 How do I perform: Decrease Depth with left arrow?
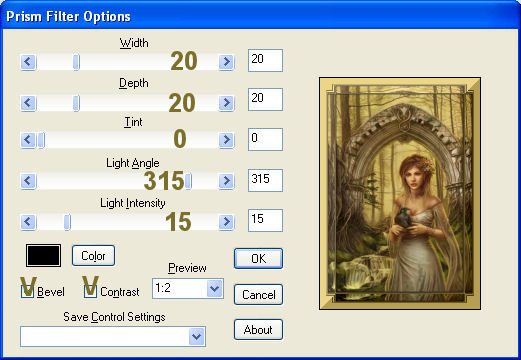28,103
